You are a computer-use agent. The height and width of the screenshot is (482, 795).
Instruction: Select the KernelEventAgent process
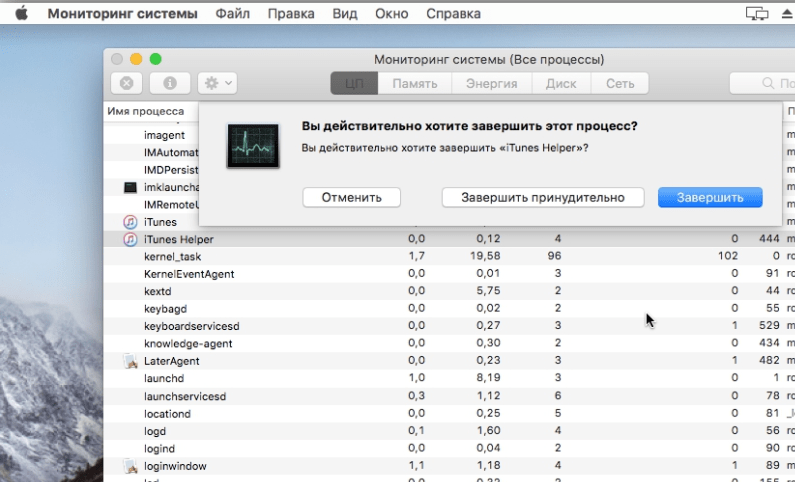[189, 274]
